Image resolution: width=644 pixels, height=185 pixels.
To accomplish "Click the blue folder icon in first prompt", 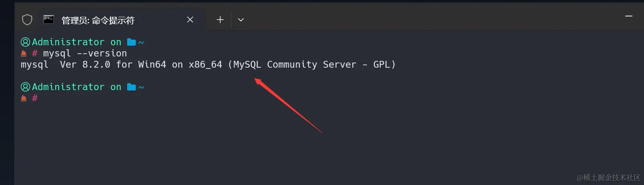I will [131, 42].
